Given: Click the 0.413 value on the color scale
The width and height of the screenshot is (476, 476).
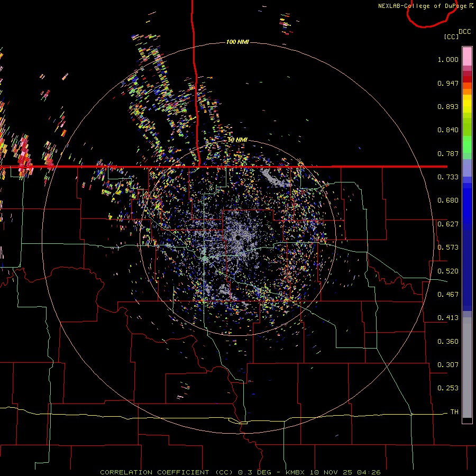Looking at the screenshot, I should coord(448,318).
